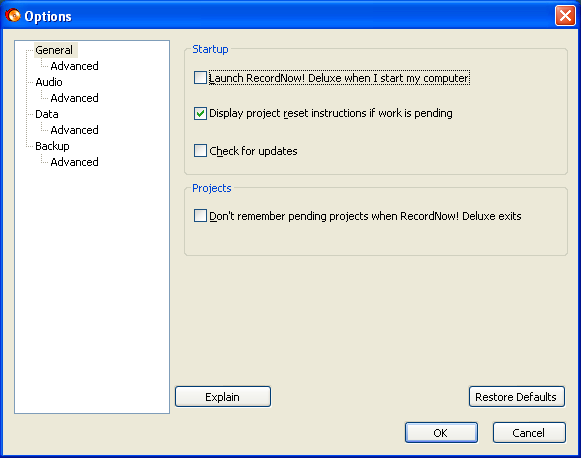Image resolution: width=581 pixels, height=458 pixels.
Task: Click Restore Defaults button
Action: [517, 396]
